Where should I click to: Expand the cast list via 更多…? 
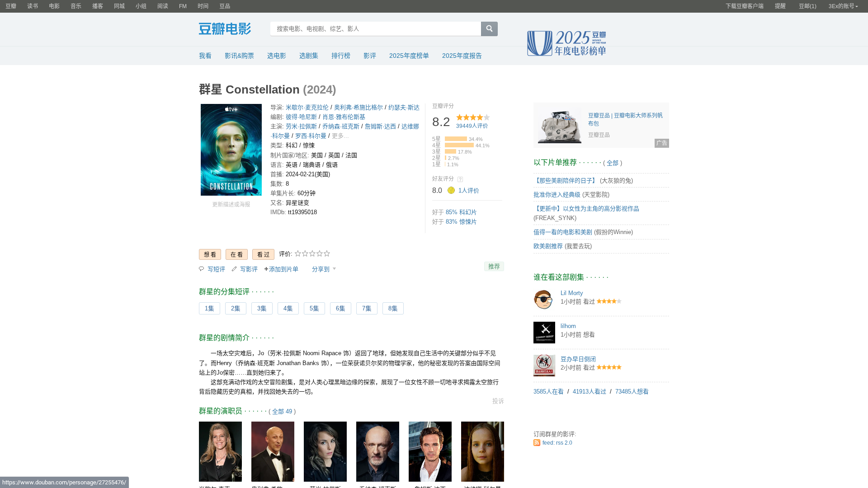pos(340,136)
